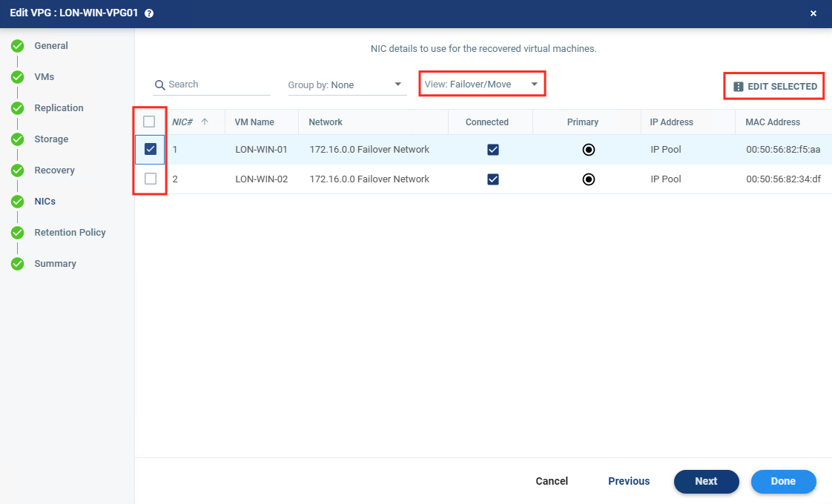Open the View Failover/Move dropdown
832x504 pixels.
481,84
